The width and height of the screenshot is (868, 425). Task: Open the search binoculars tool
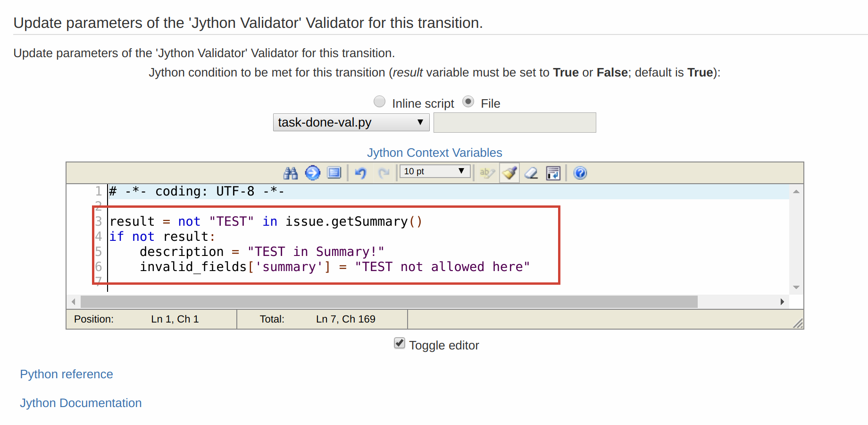291,173
